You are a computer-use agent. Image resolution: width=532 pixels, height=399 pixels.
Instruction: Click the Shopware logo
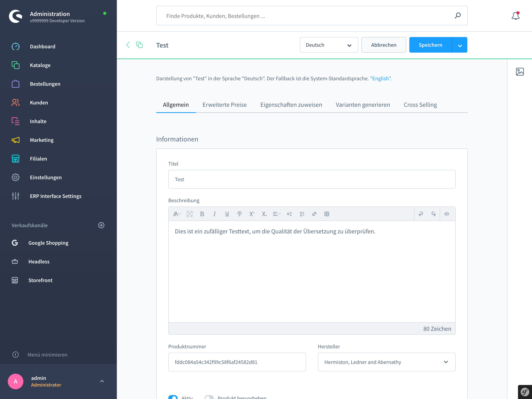point(16,16)
